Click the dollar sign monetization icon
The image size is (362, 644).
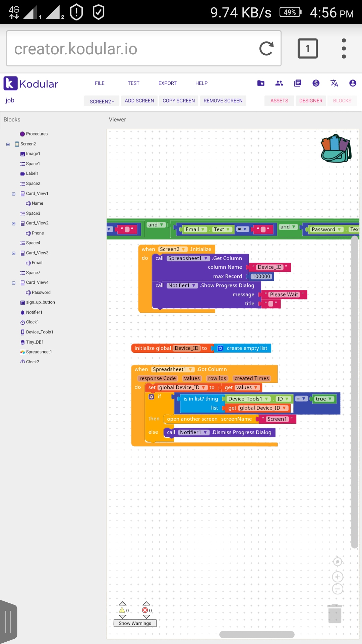coord(316,83)
